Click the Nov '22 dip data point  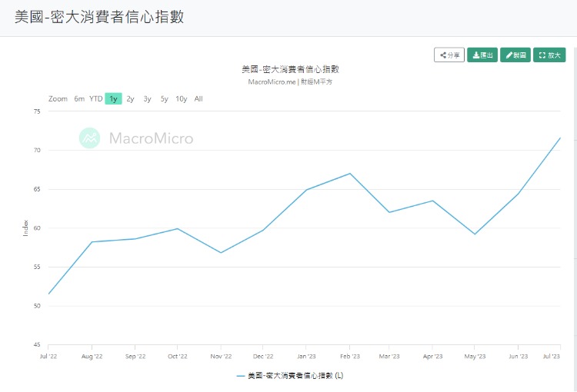(221, 253)
